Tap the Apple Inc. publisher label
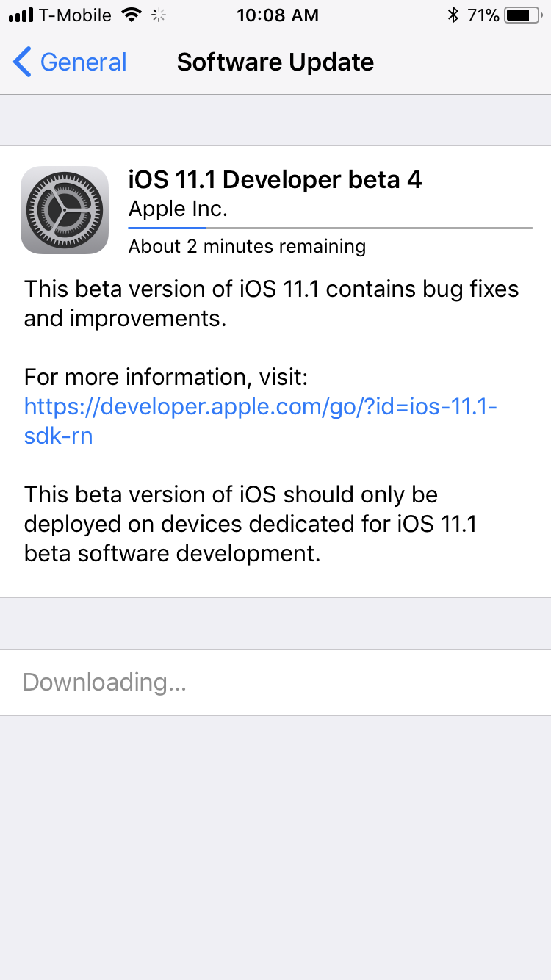The height and width of the screenshot is (980, 551). (178, 209)
